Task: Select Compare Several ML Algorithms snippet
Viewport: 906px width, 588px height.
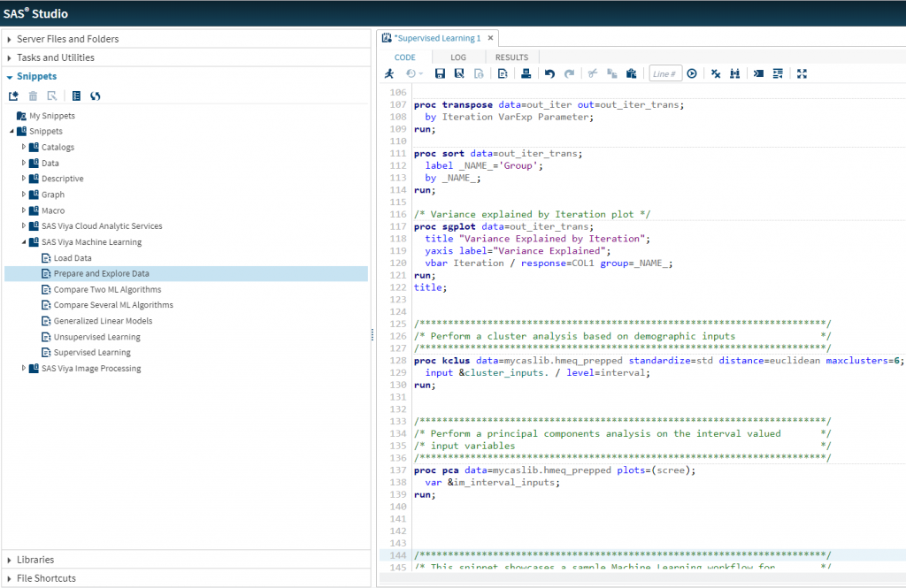Action: click(113, 305)
